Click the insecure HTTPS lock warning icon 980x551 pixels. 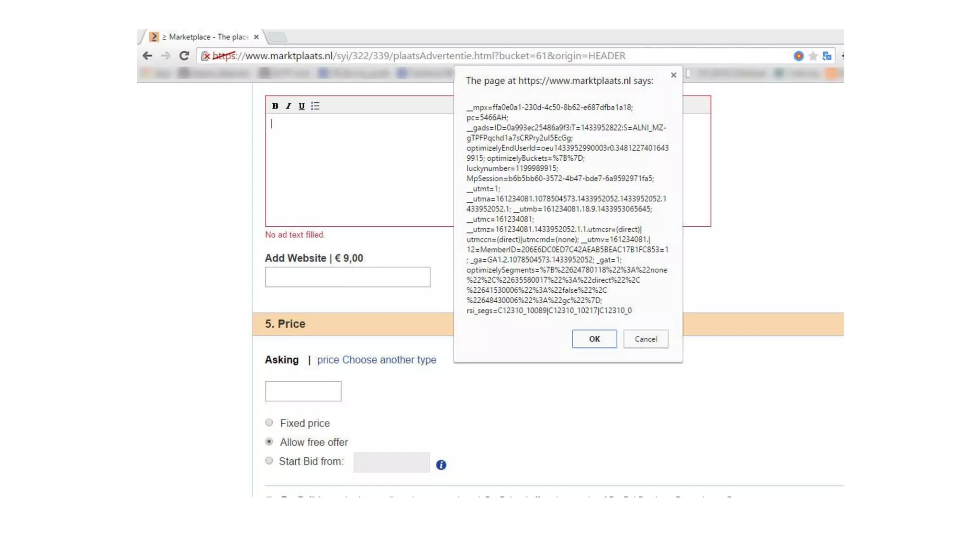(205, 56)
